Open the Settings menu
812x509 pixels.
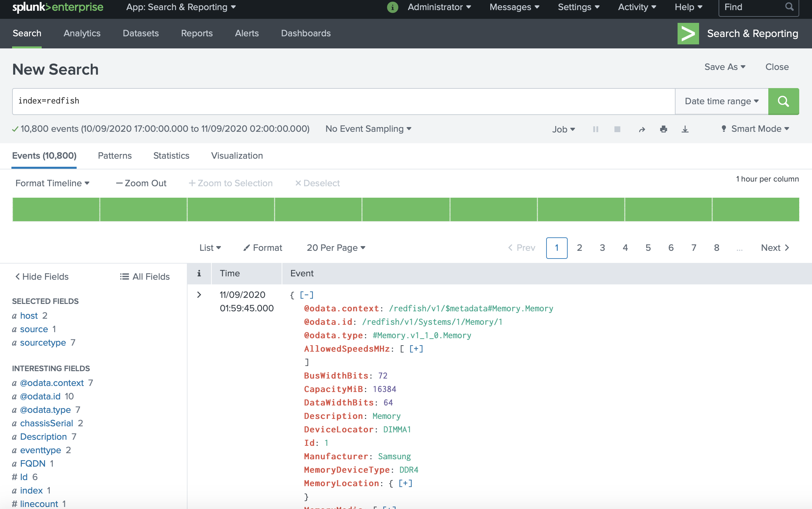click(x=578, y=7)
